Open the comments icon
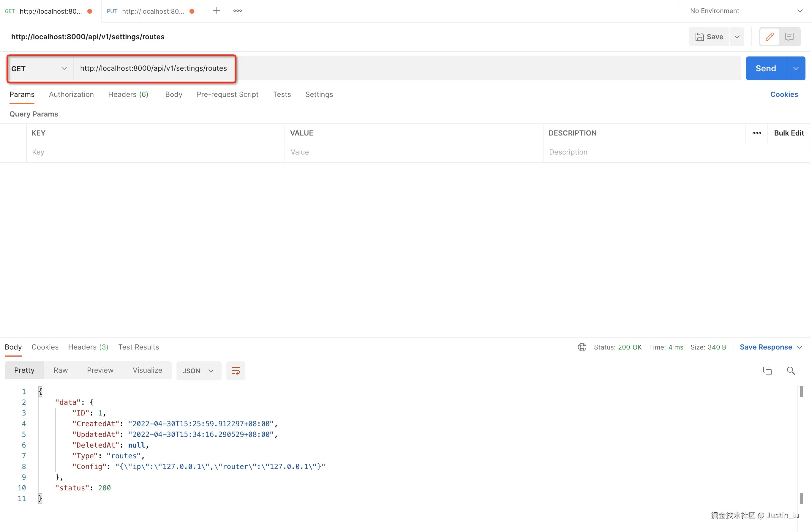This screenshot has height=532, width=812. pyautogui.click(x=789, y=37)
